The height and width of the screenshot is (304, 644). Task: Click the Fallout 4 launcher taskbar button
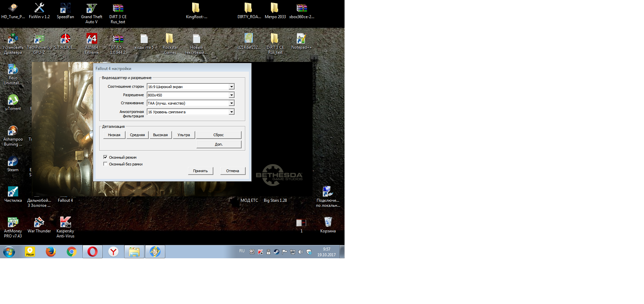tap(155, 252)
